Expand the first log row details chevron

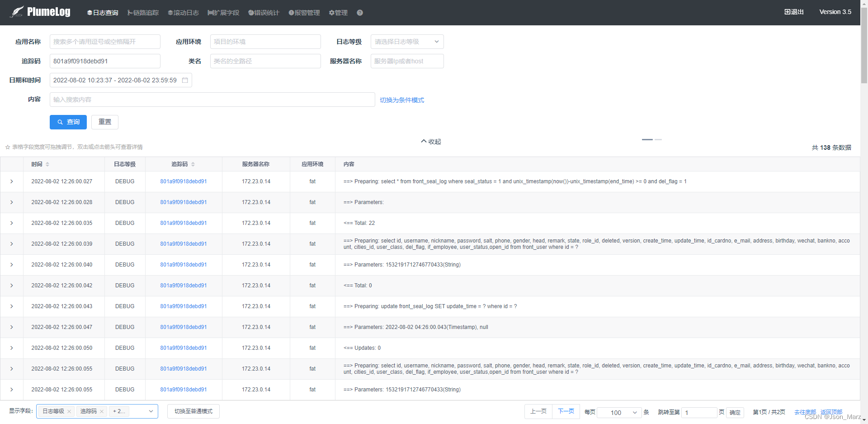[12, 181]
